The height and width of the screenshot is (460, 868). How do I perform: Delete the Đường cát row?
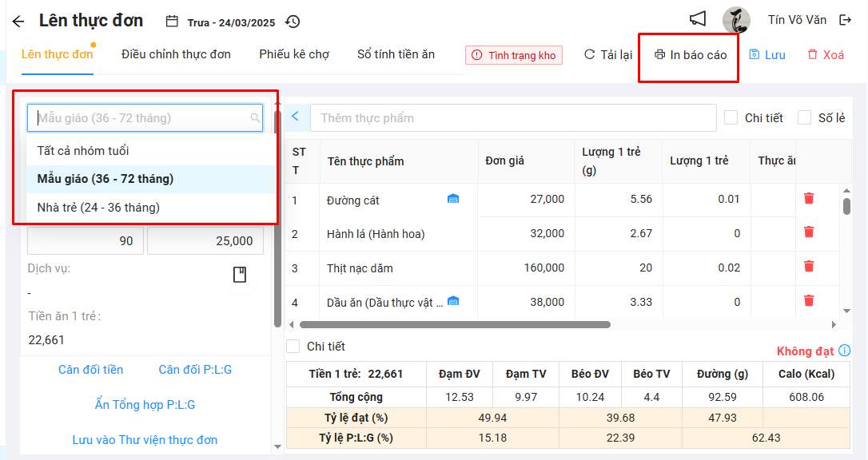[x=809, y=199]
